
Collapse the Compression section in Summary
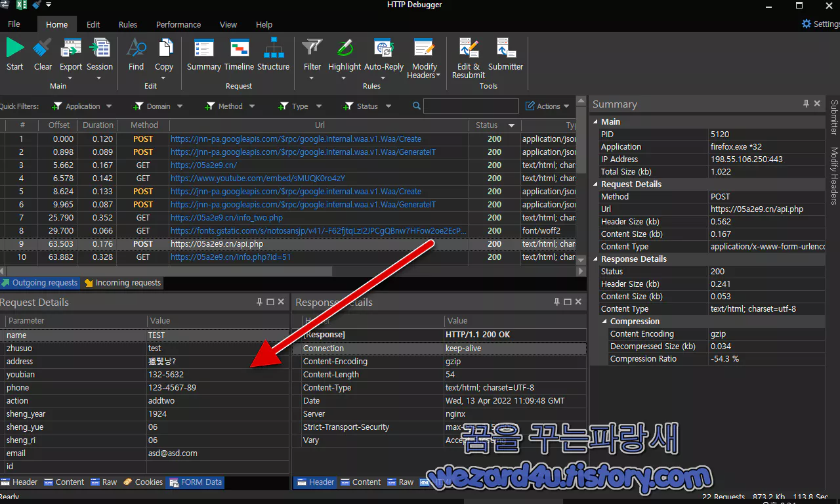(x=605, y=322)
